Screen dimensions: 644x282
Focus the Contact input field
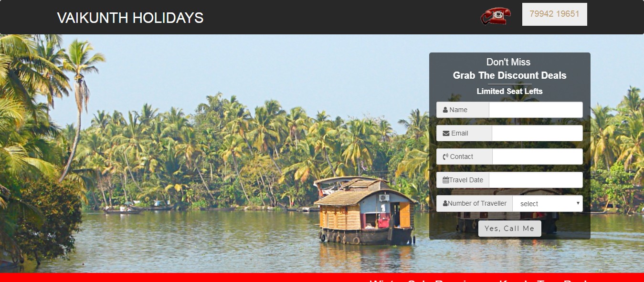coord(538,157)
